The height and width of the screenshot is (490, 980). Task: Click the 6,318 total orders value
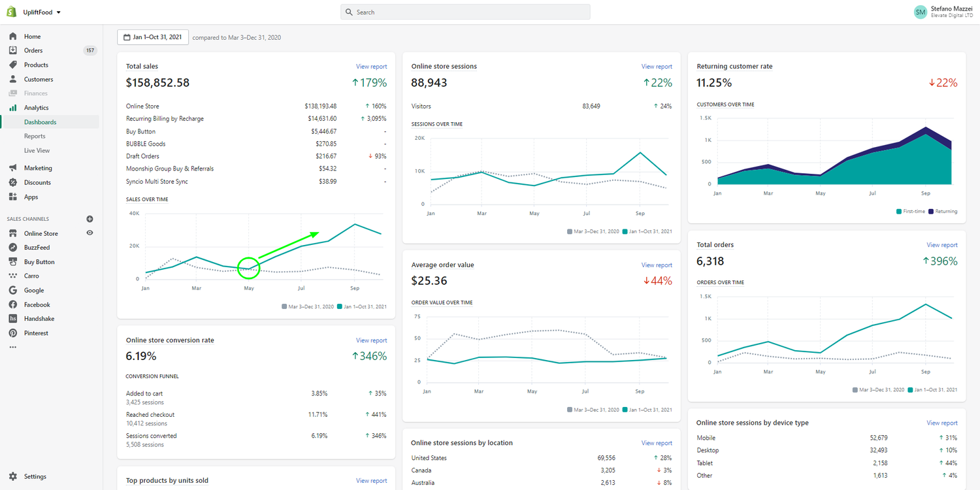[710, 261]
